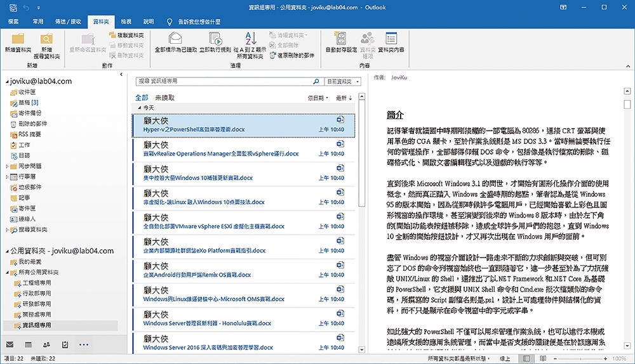
Task: Show 未讀取 (Unread) filter
Action: [165, 98]
